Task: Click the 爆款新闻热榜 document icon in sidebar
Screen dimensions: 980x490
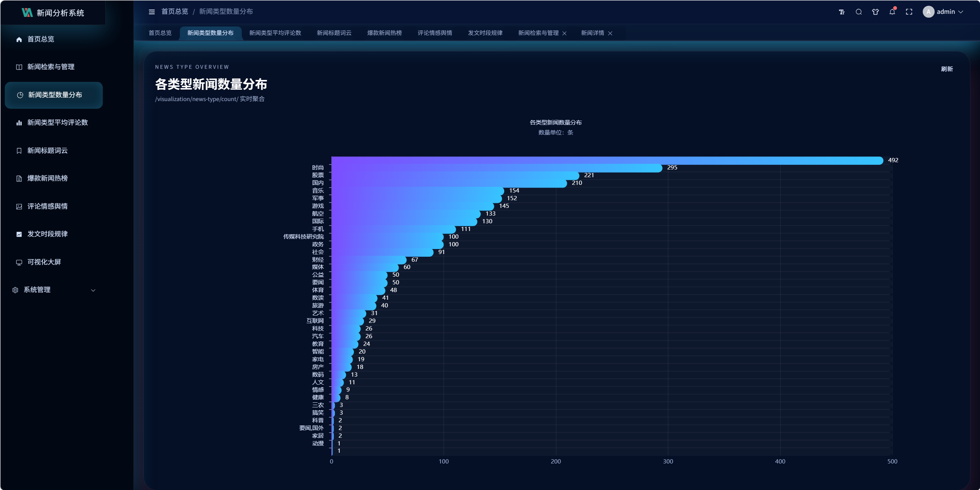Action: (x=19, y=178)
